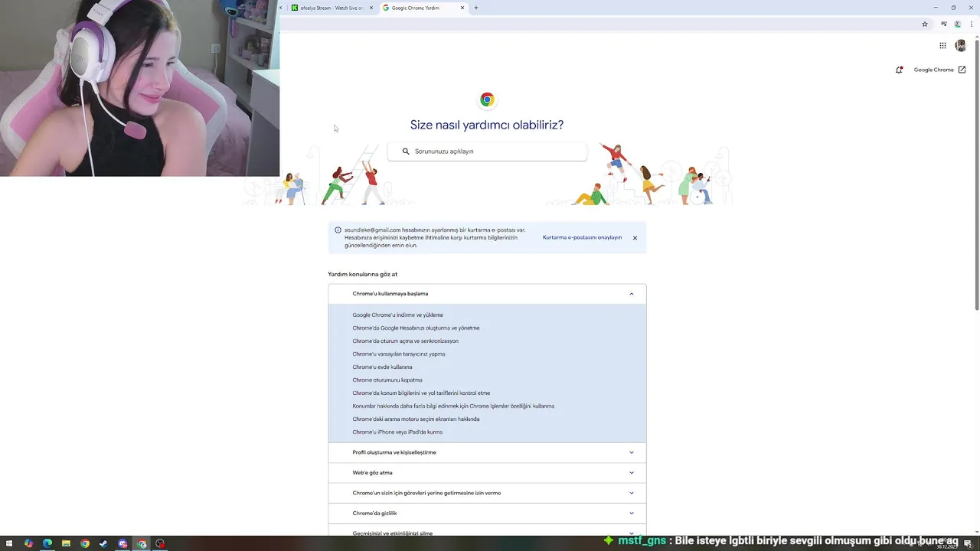Open Chrome'daki arama motoru seçim ekranları article

coord(416,419)
